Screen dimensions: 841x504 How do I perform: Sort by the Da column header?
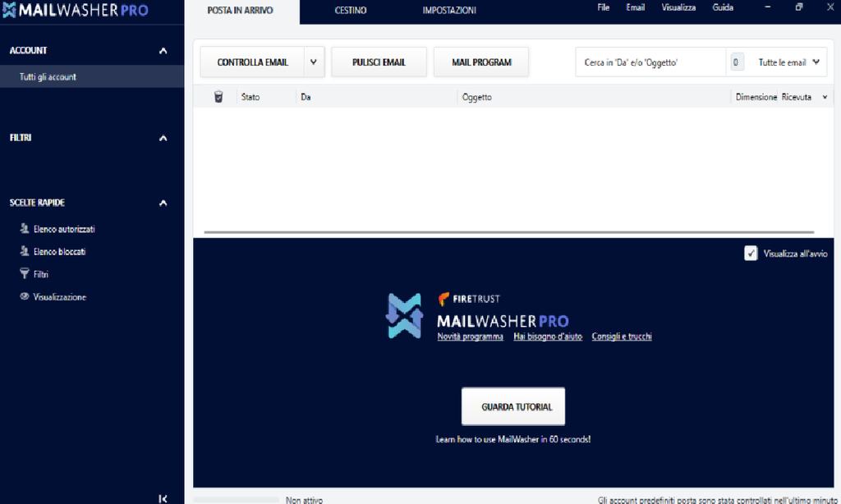coord(306,97)
